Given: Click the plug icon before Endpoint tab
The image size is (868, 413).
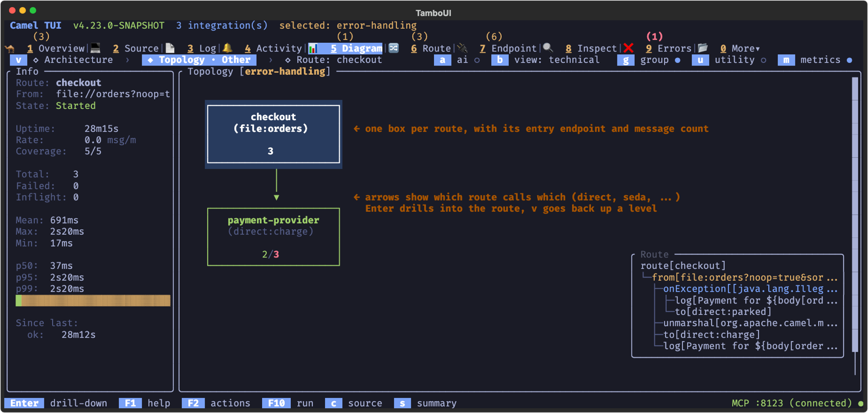Looking at the screenshot, I should click(x=462, y=48).
